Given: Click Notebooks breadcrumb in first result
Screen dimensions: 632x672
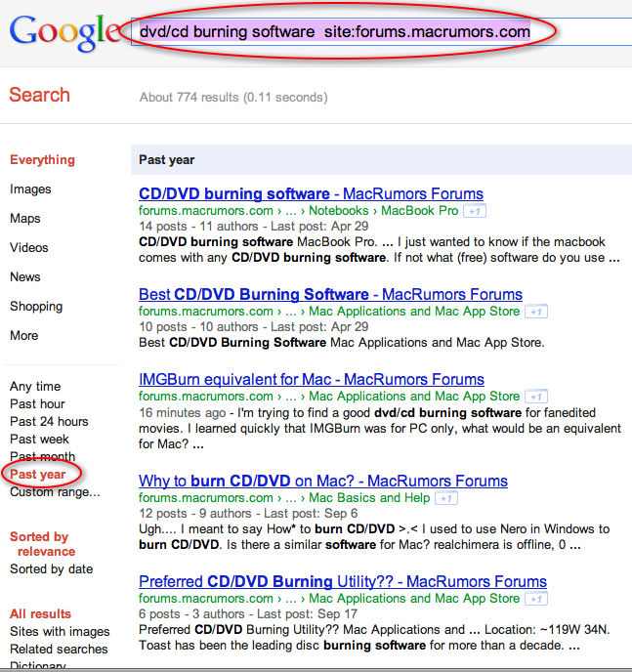Looking at the screenshot, I should [339, 211].
